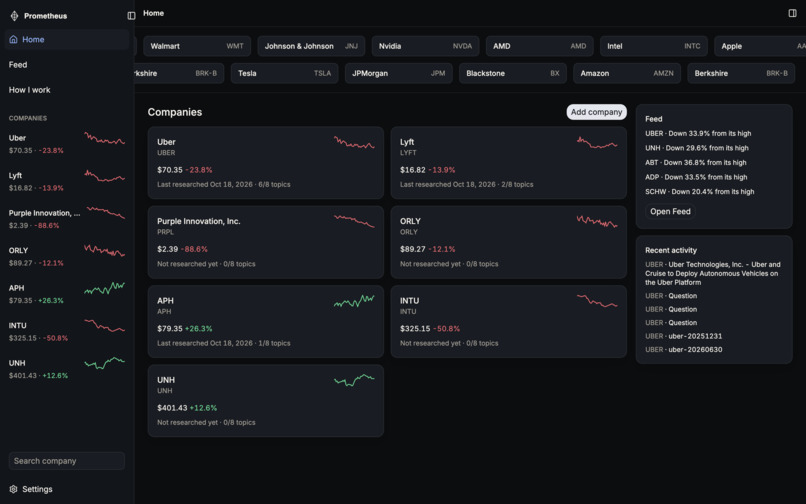
Task: Click the Walmart WMT ticker chip
Action: click(x=197, y=46)
